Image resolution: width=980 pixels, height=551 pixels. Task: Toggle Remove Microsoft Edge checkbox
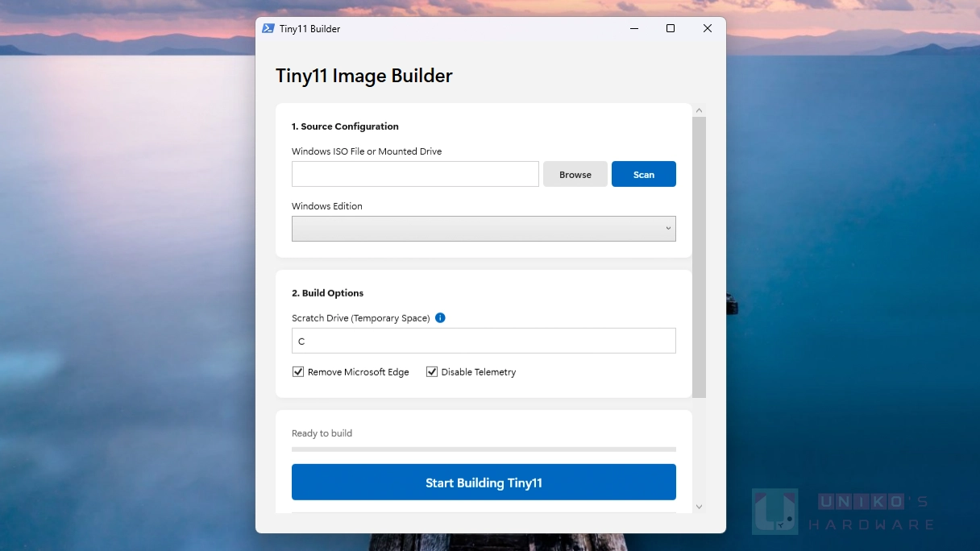point(298,371)
